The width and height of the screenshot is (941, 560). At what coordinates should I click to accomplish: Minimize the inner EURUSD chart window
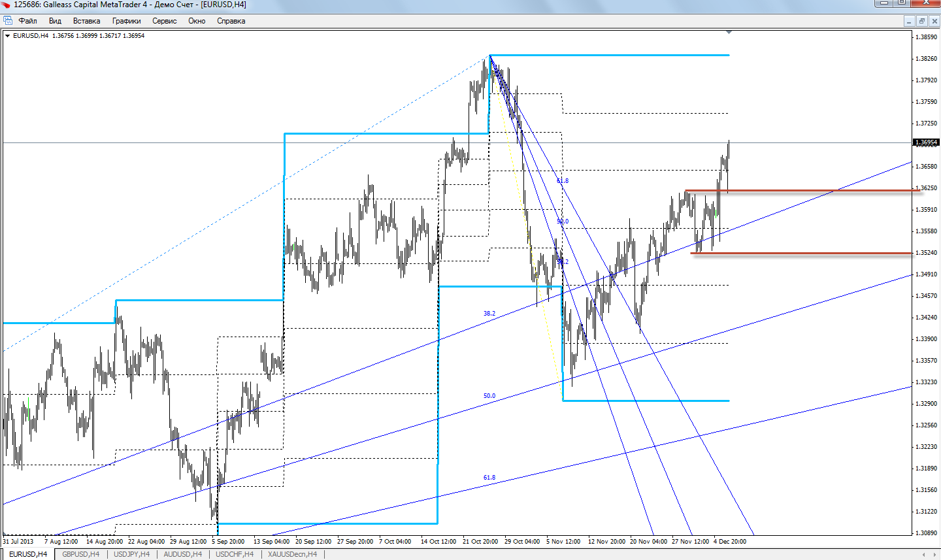point(909,21)
